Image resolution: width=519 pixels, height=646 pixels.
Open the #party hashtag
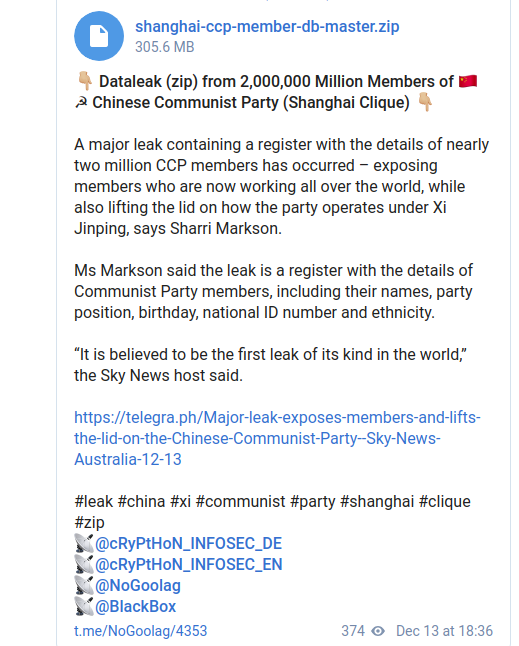pos(313,502)
